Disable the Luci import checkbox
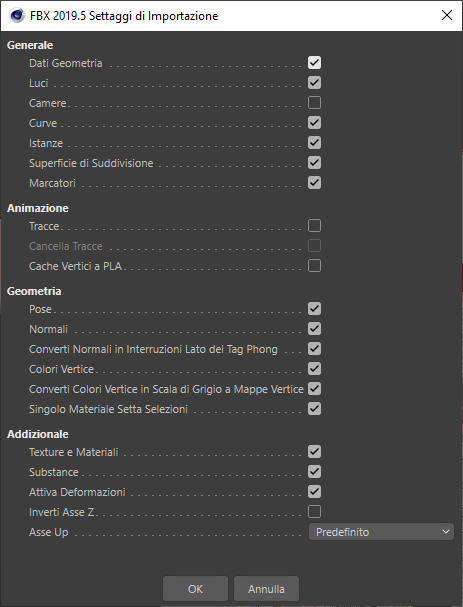 314,82
